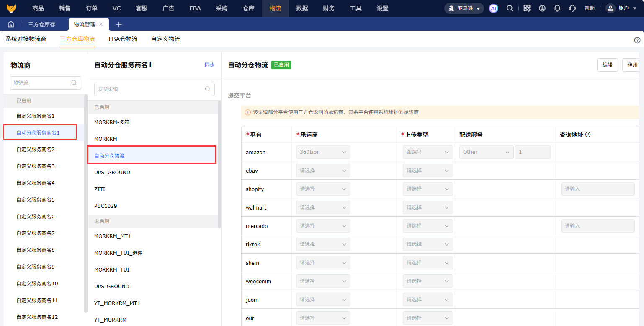644x326 pixels.
Task: Open the notification bell
Action: 557,8
